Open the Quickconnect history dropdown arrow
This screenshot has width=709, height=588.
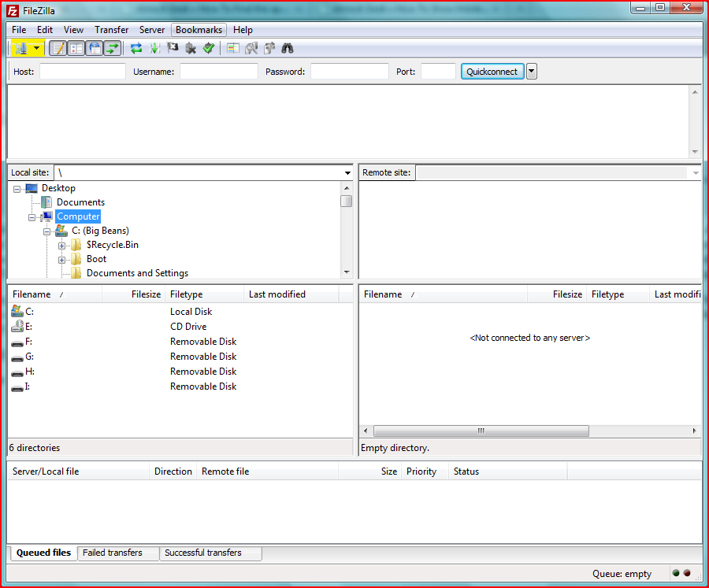tap(532, 72)
